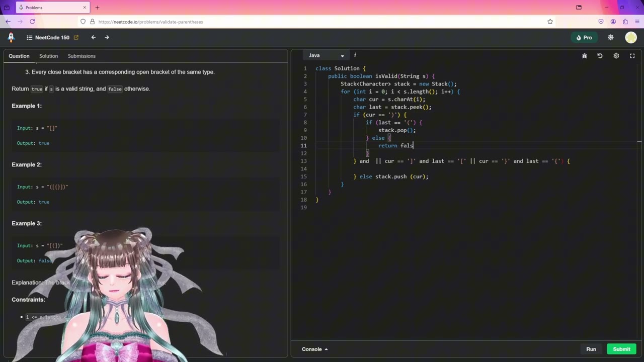Click the Run button

pyautogui.click(x=591, y=349)
